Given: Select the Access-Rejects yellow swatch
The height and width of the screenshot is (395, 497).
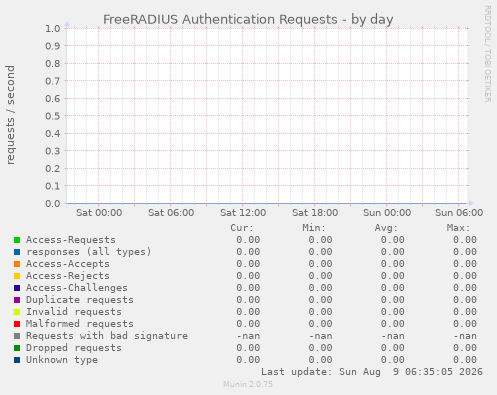Looking at the screenshot, I should [17, 276].
